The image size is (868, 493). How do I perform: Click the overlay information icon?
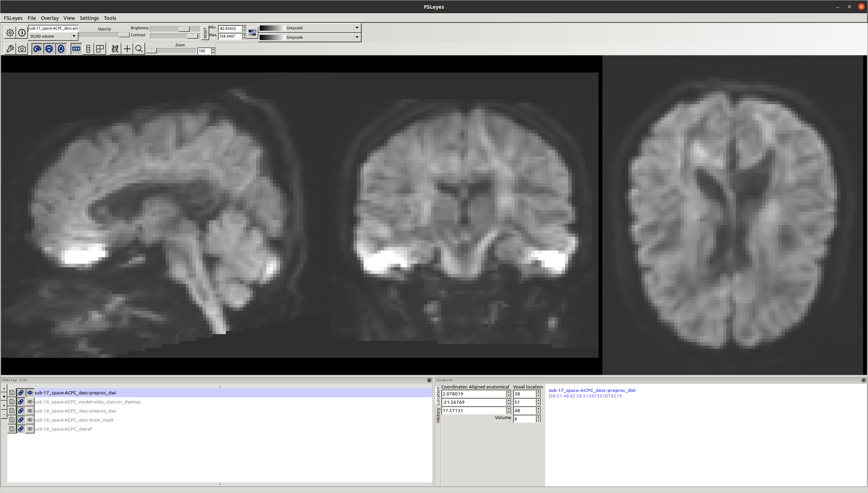(x=22, y=33)
